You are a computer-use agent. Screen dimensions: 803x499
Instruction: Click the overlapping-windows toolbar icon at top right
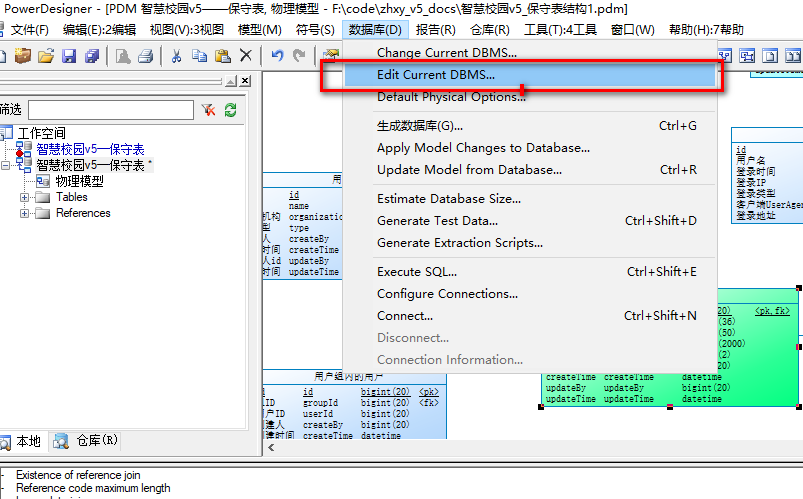click(747, 55)
